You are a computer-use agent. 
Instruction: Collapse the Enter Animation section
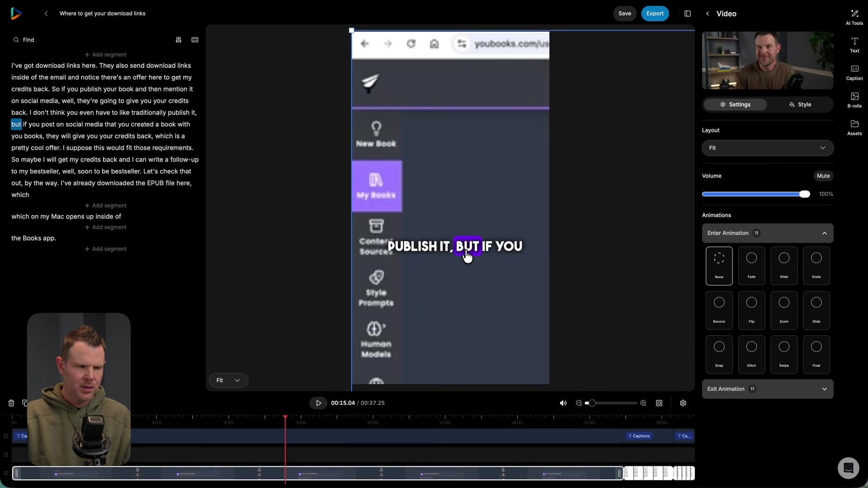(768, 233)
